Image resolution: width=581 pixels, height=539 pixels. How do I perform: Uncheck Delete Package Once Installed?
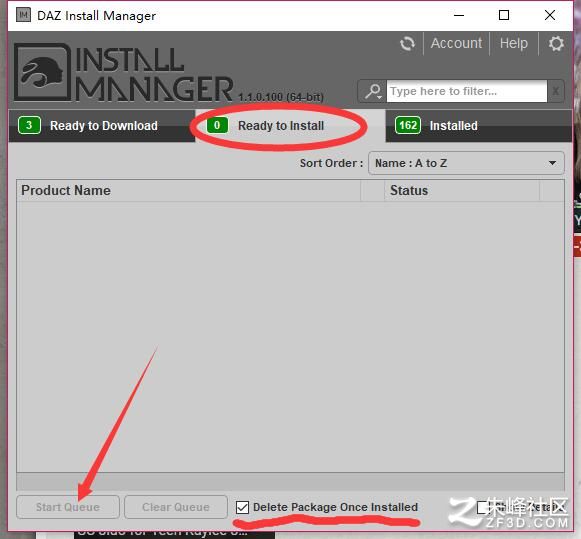pos(242,507)
